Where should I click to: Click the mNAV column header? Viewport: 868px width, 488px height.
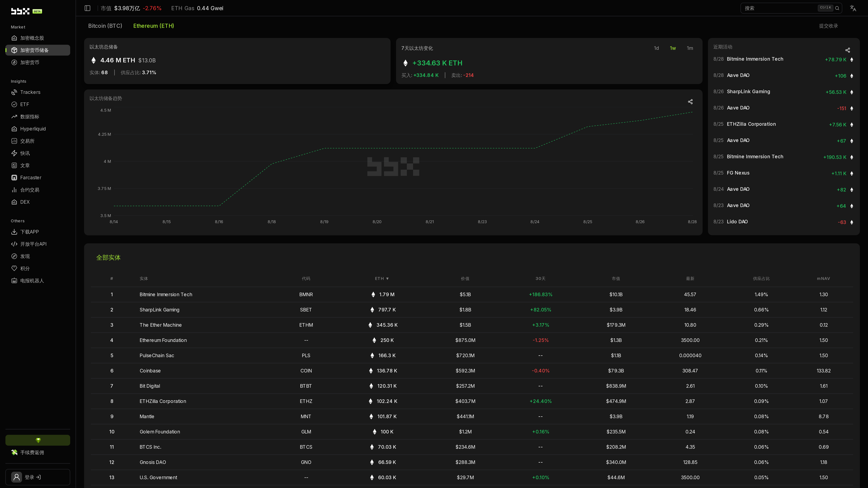click(x=824, y=279)
